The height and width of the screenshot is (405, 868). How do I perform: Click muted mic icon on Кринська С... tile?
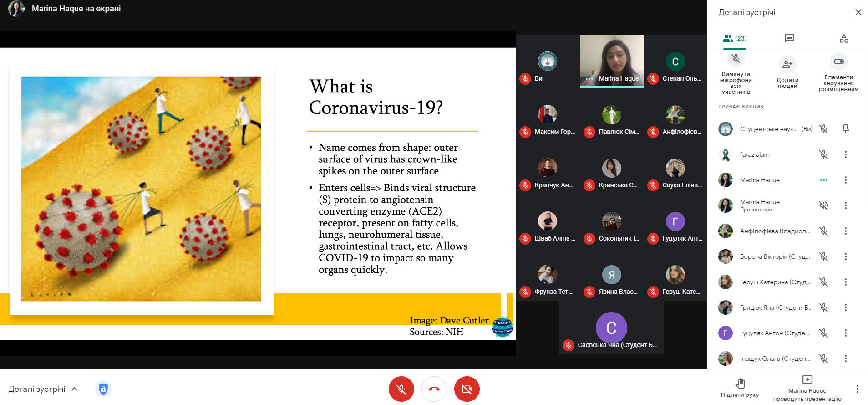tap(589, 185)
